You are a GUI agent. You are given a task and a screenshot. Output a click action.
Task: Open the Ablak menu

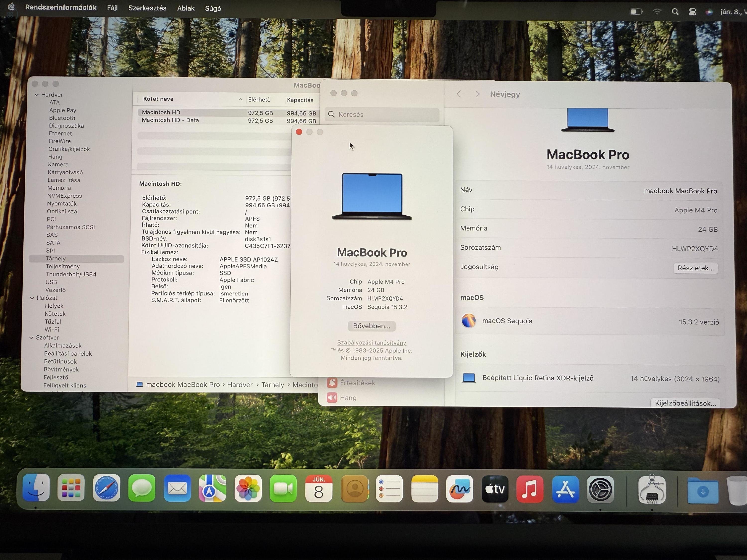pyautogui.click(x=186, y=8)
